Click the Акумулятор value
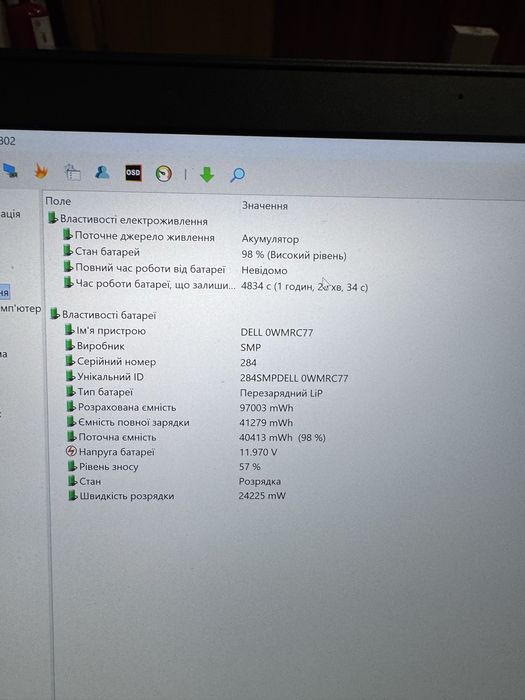This screenshot has width=525, height=700. [270, 239]
